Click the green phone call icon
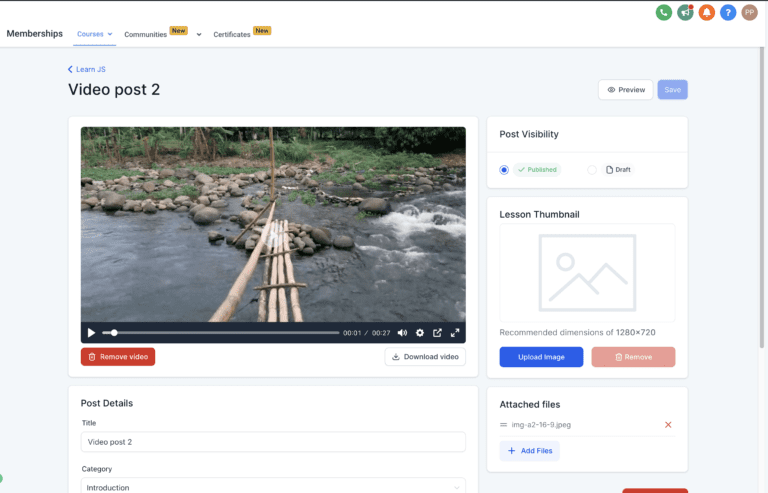768x493 pixels. 664,12
